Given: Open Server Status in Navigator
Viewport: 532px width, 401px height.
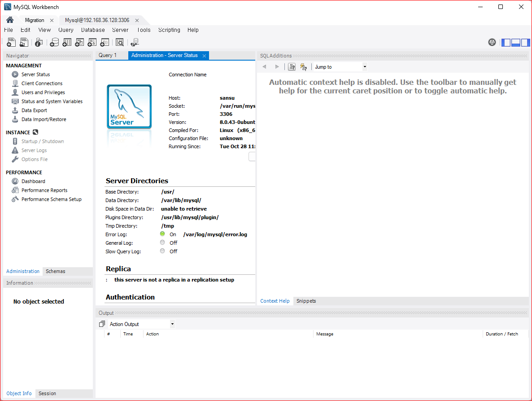Looking at the screenshot, I should pyautogui.click(x=35, y=75).
